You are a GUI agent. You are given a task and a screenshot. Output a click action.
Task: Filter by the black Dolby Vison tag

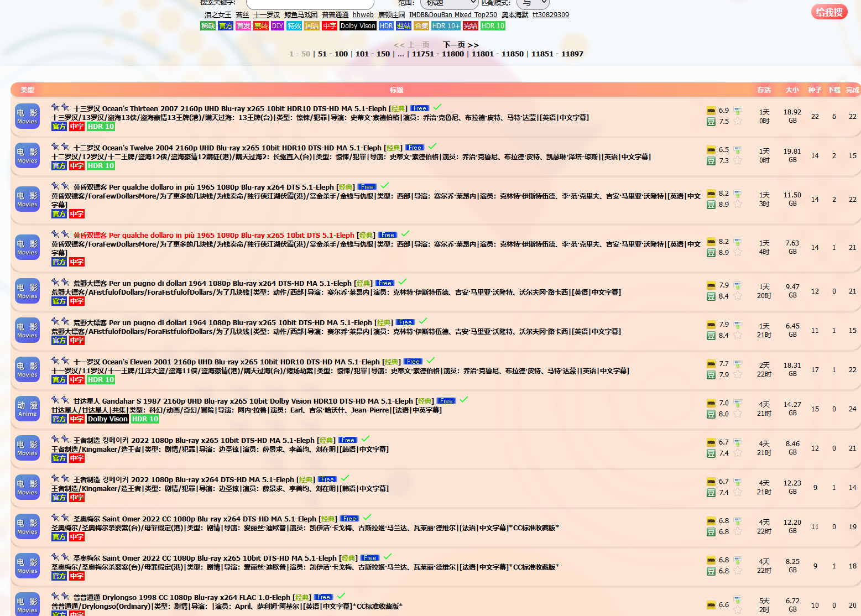pos(357,26)
